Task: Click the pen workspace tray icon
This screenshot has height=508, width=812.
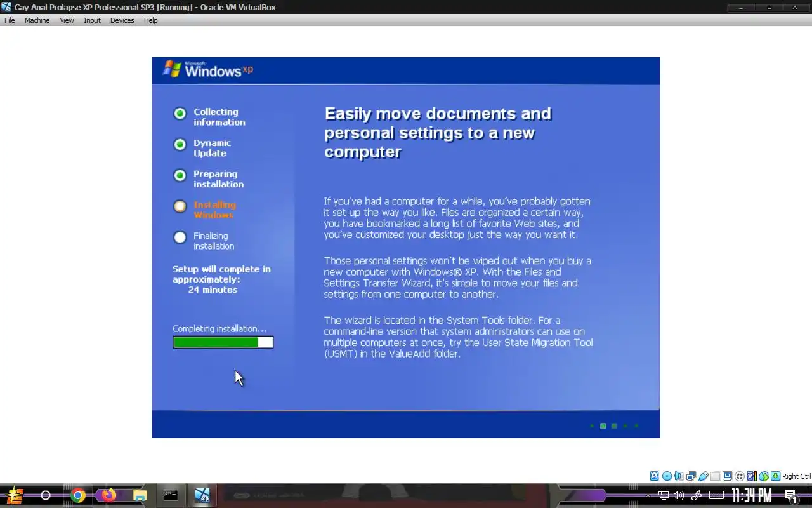Action: [x=696, y=495]
